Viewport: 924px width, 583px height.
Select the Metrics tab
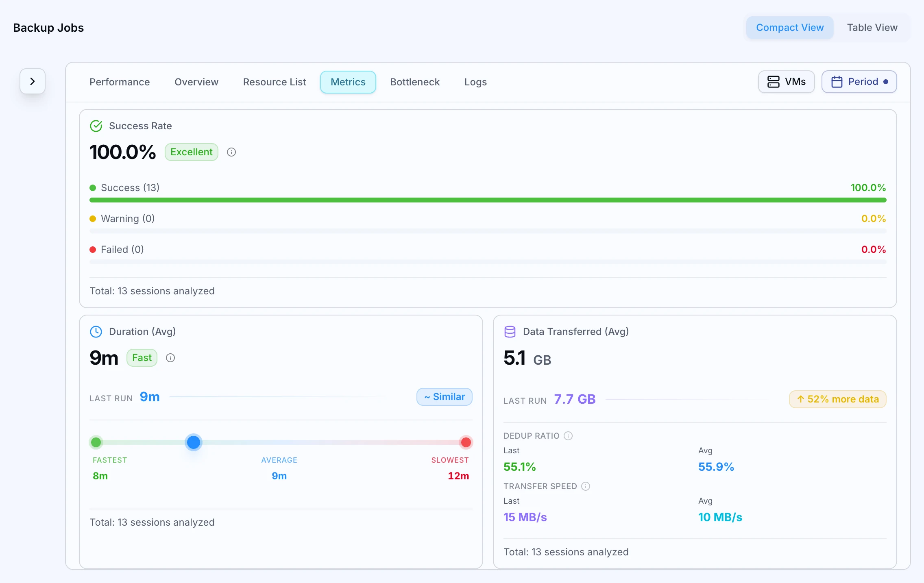click(348, 82)
